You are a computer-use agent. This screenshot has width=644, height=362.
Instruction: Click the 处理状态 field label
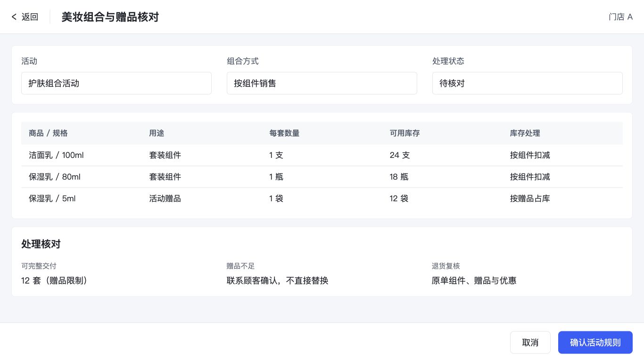(448, 61)
